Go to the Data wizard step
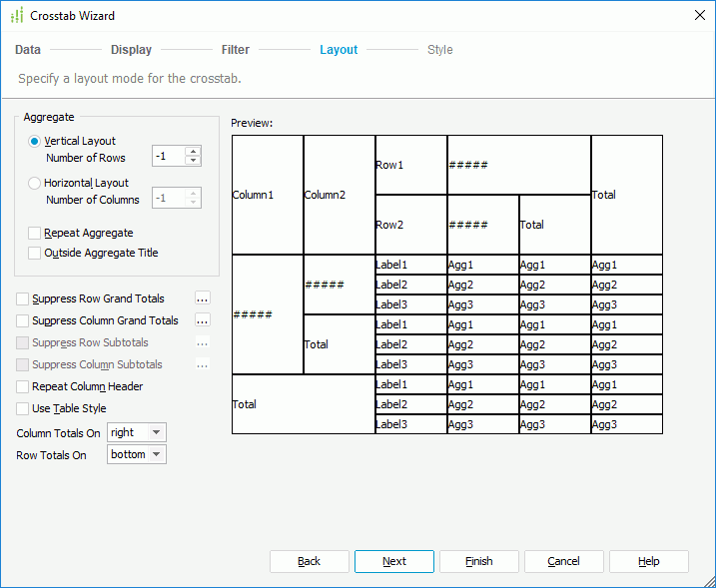This screenshot has height=588, width=716. tap(28, 50)
